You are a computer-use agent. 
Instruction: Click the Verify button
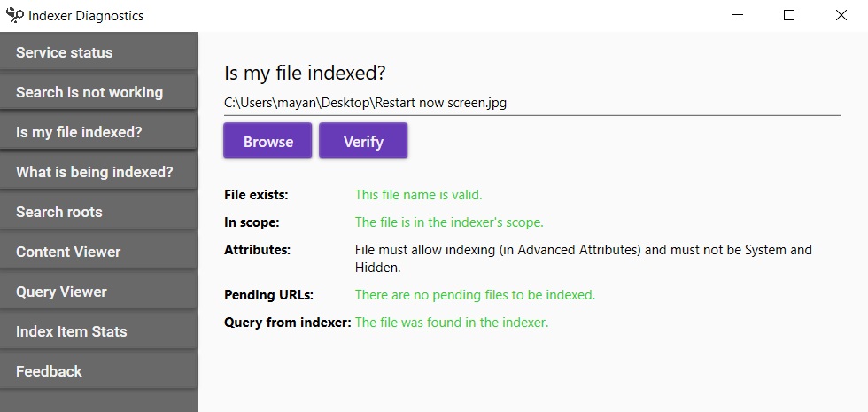pyautogui.click(x=363, y=141)
